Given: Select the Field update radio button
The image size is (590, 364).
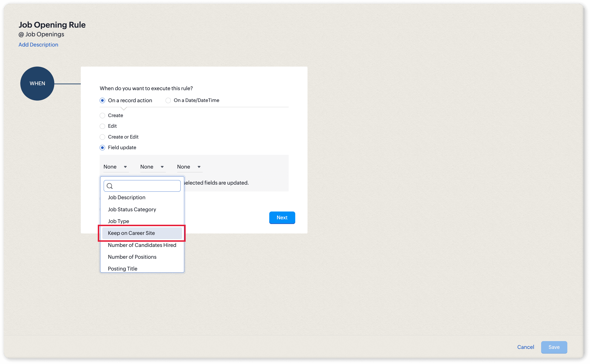Looking at the screenshot, I should [102, 148].
